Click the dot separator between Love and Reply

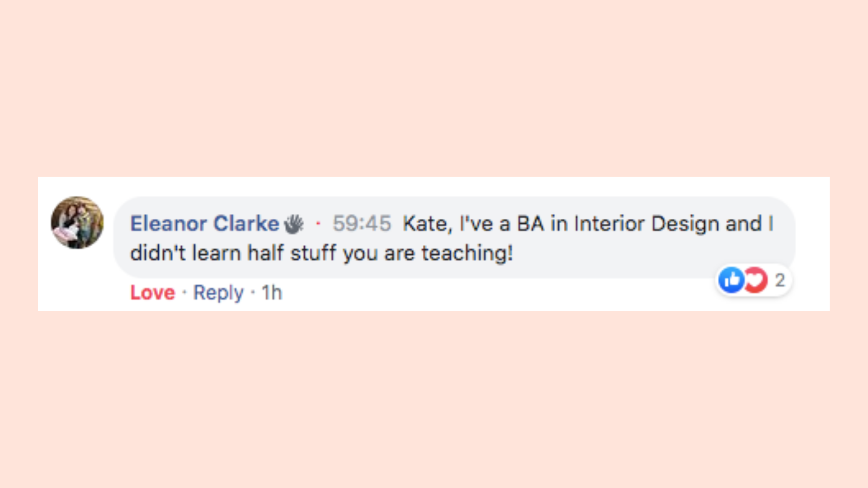tap(184, 293)
